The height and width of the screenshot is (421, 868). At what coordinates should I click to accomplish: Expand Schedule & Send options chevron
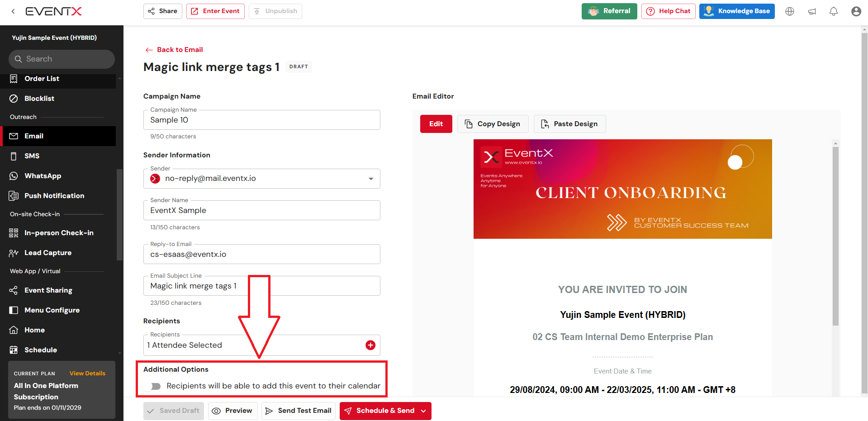click(423, 411)
